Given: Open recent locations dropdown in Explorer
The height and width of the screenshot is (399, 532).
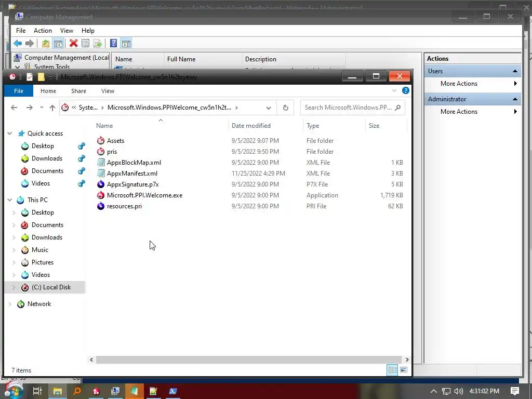Looking at the screenshot, I should coord(42,108).
